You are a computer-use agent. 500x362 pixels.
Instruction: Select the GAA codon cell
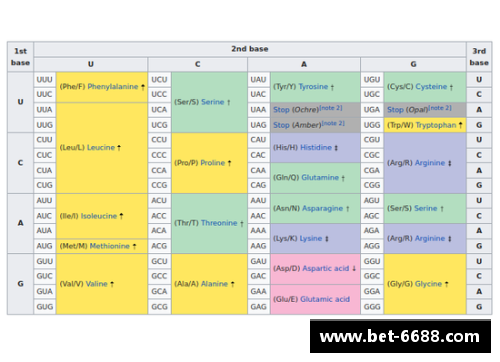tap(259, 292)
